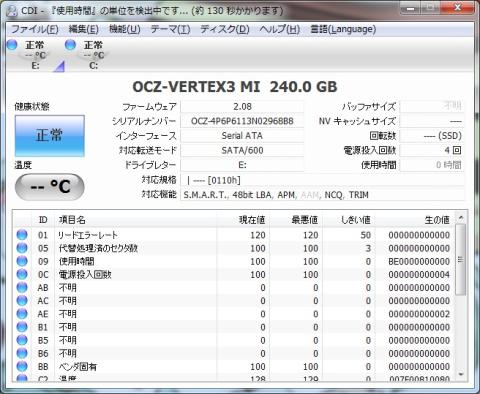This screenshot has width=480, height=394.
Task: Click the 正常 health status button
Action: [50, 136]
